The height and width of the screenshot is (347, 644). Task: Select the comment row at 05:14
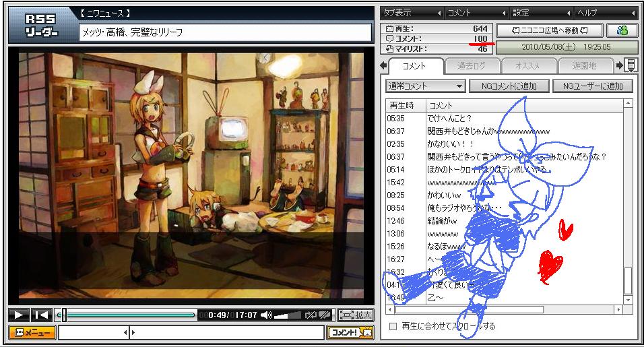[505, 170]
